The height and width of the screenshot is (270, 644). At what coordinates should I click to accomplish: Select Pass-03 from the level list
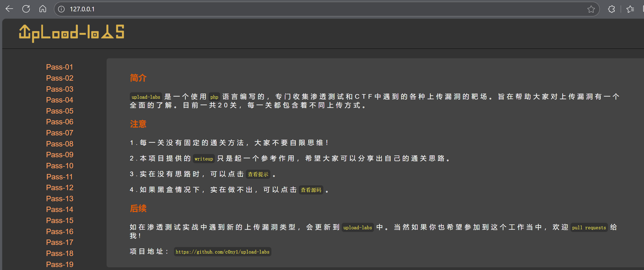point(59,89)
